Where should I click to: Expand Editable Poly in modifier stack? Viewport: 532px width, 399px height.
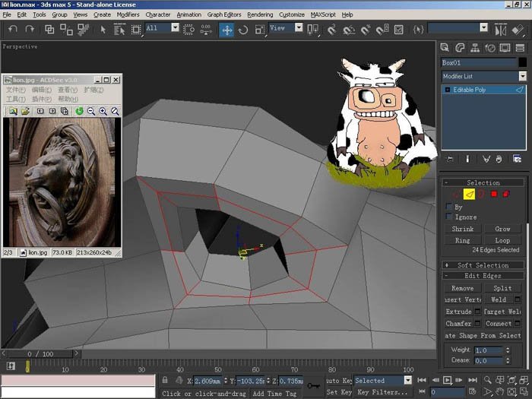(448, 90)
